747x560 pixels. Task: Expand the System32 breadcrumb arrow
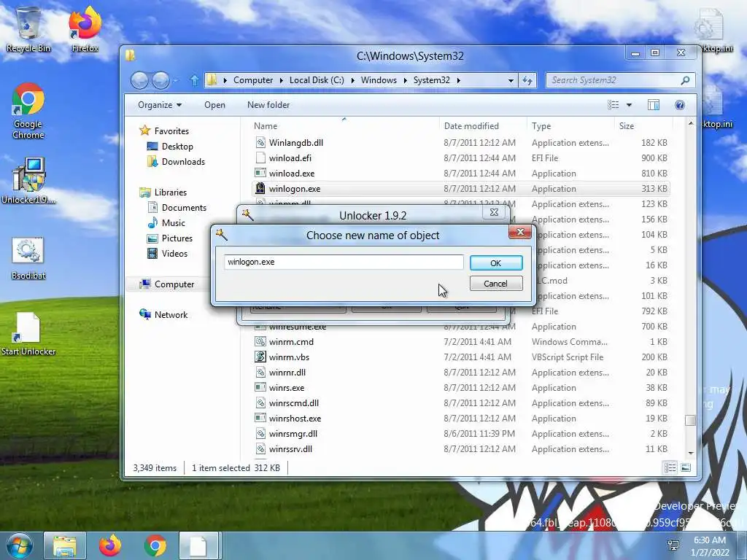coord(458,80)
